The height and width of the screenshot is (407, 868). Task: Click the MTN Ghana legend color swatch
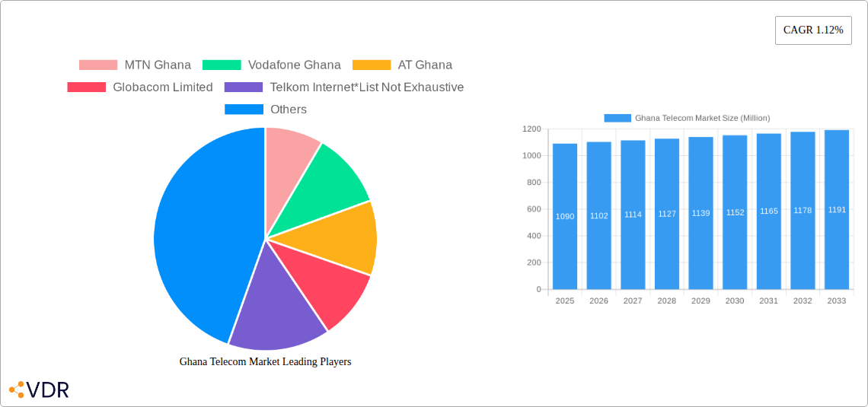(x=98, y=65)
